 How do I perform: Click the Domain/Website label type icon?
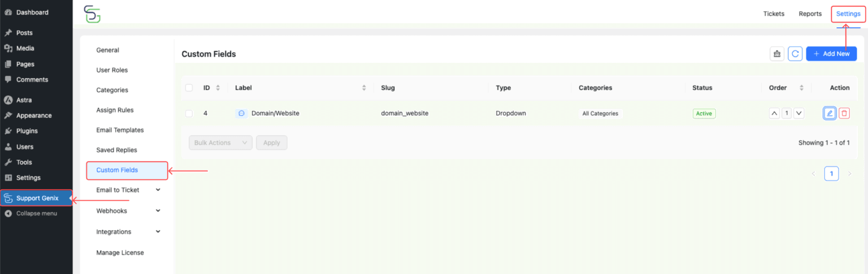click(x=241, y=113)
